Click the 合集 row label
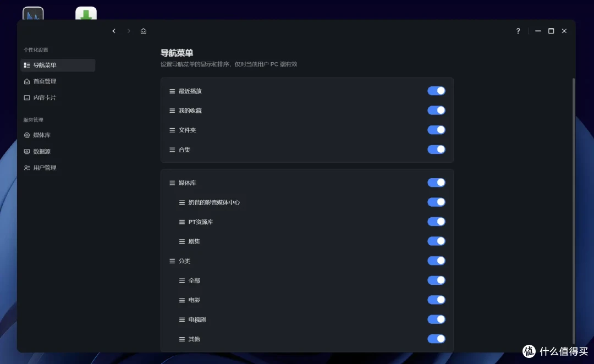 click(x=184, y=150)
